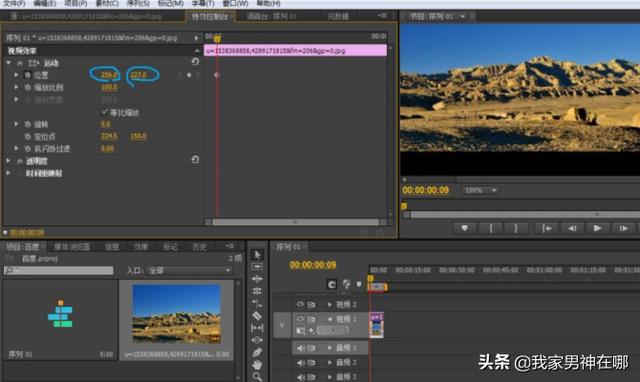Expand the 缩放比例 property
The height and width of the screenshot is (382, 640).
pos(16,87)
